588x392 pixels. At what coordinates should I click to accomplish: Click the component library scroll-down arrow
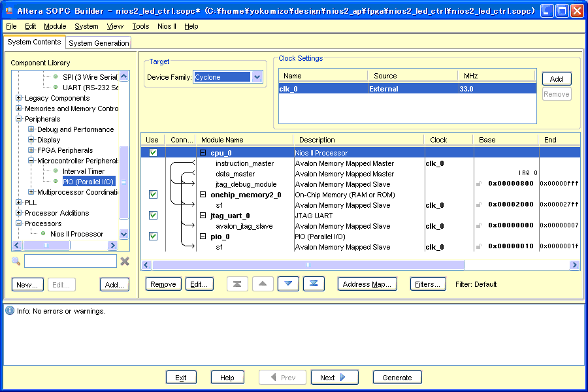[x=123, y=234]
